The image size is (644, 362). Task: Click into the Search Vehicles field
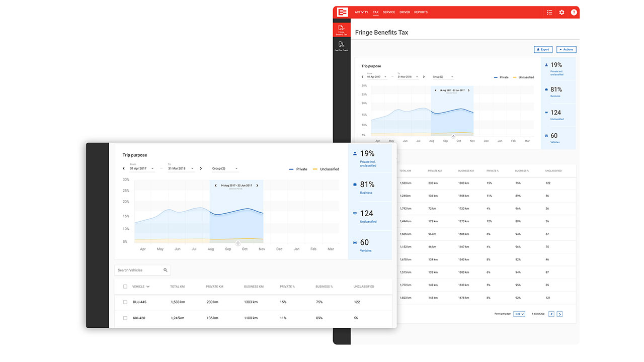pyautogui.click(x=138, y=270)
